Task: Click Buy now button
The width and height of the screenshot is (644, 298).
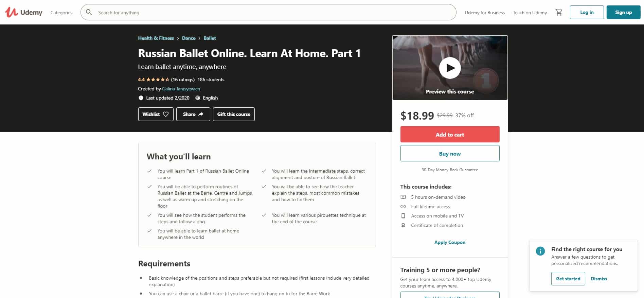Action: (450, 154)
